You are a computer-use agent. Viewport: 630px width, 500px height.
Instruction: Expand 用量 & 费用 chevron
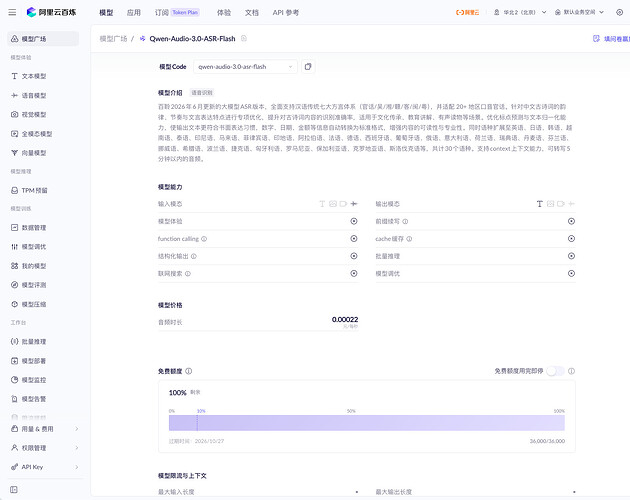coord(76,429)
